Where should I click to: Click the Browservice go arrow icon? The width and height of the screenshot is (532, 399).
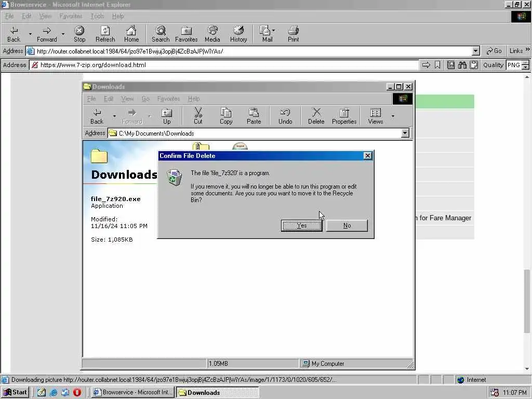(x=426, y=65)
